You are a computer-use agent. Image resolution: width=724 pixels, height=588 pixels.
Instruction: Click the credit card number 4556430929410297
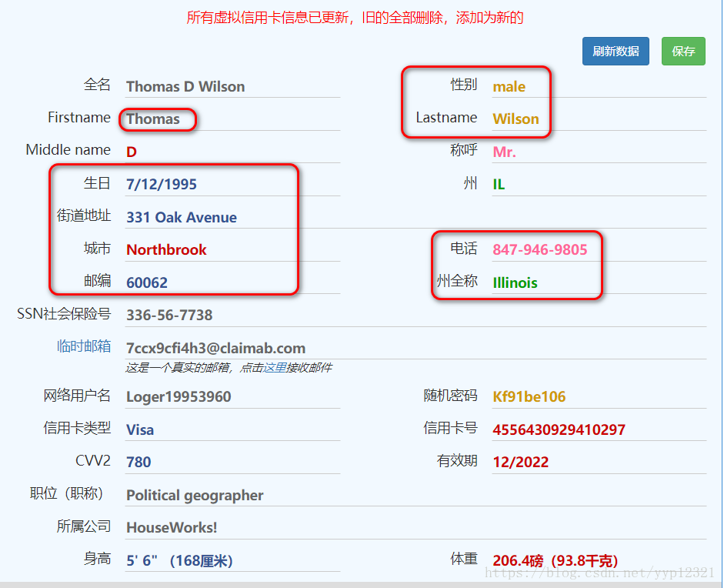[559, 429]
